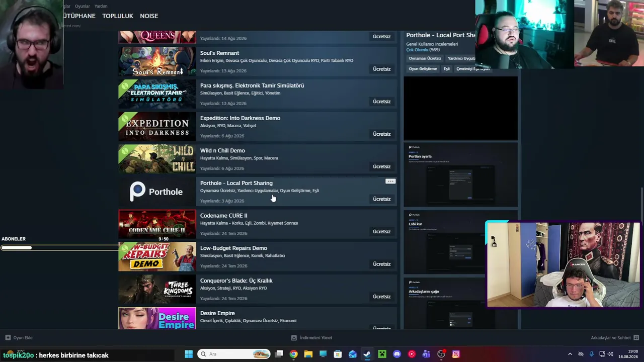Image resolution: width=644 pixels, height=362 pixels.
Task: Select Codename CURE II title
Action: tap(223, 216)
